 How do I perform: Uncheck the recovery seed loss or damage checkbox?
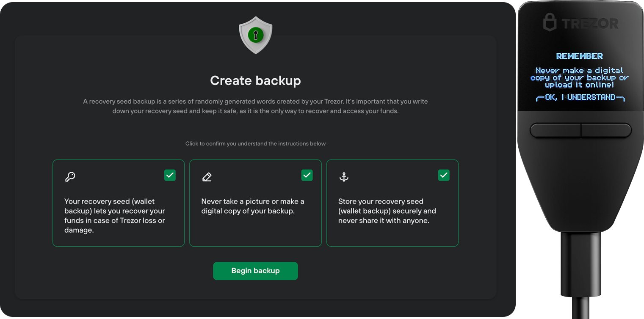170,175
